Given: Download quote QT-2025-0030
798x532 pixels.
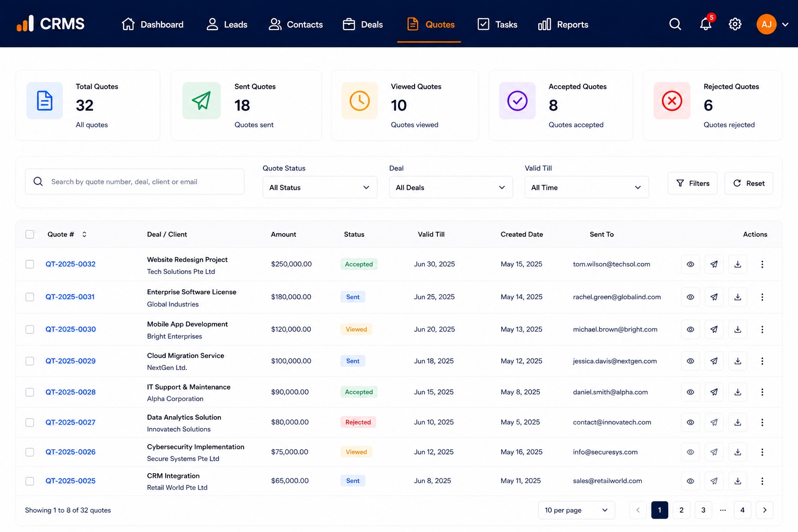Looking at the screenshot, I should coord(738,329).
